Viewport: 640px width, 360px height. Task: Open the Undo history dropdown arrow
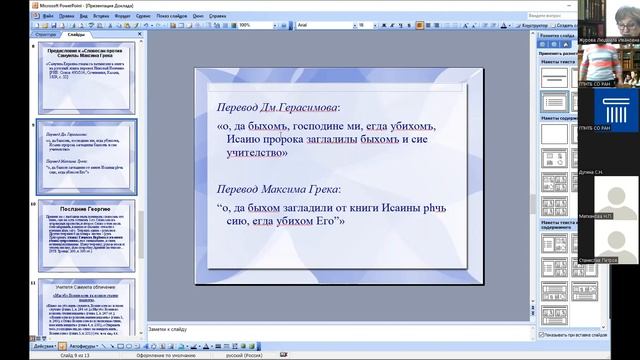(152, 25)
